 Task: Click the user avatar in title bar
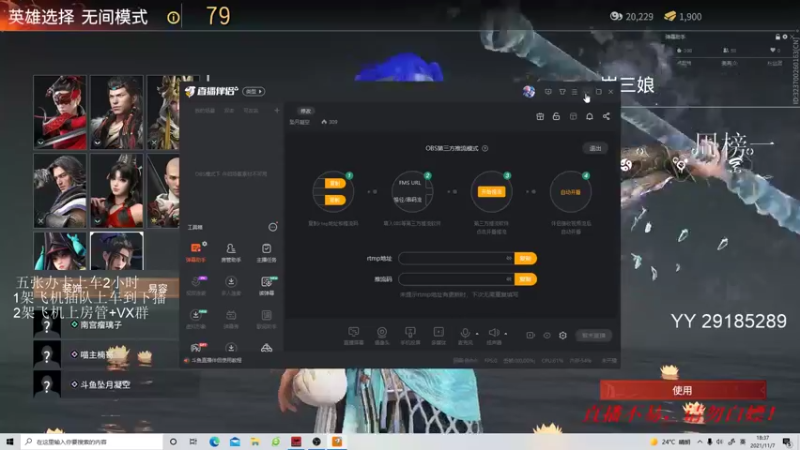[529, 91]
